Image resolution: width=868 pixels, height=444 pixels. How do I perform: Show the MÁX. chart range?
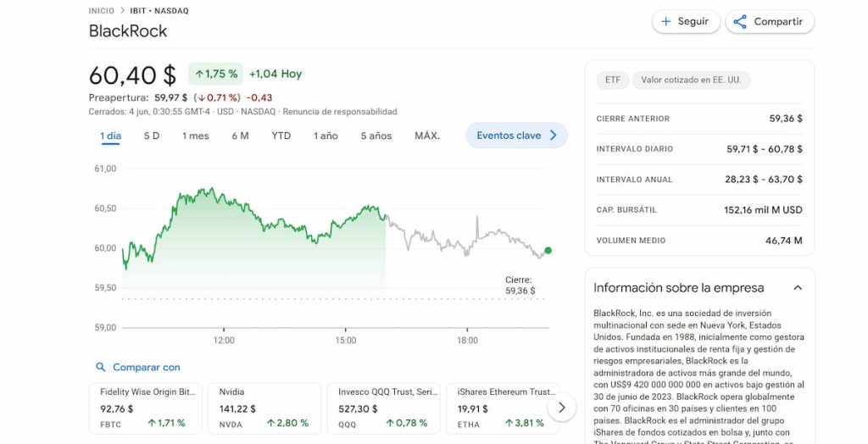[427, 136]
